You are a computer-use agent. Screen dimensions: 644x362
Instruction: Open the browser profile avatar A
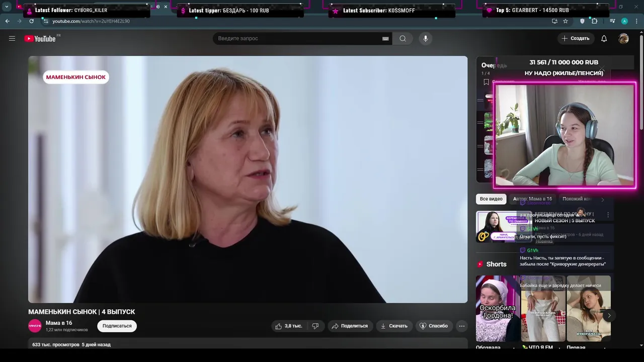pos(624,21)
